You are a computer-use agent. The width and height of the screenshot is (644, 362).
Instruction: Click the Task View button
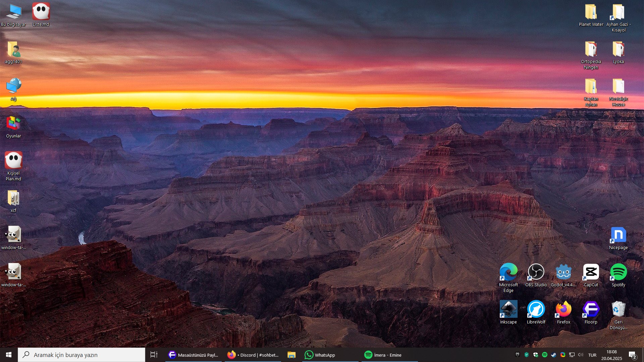pyautogui.click(x=154, y=355)
